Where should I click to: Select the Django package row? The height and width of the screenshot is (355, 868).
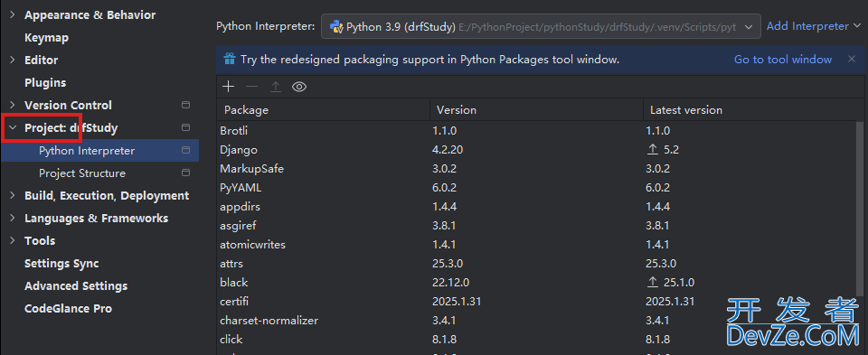click(x=536, y=149)
